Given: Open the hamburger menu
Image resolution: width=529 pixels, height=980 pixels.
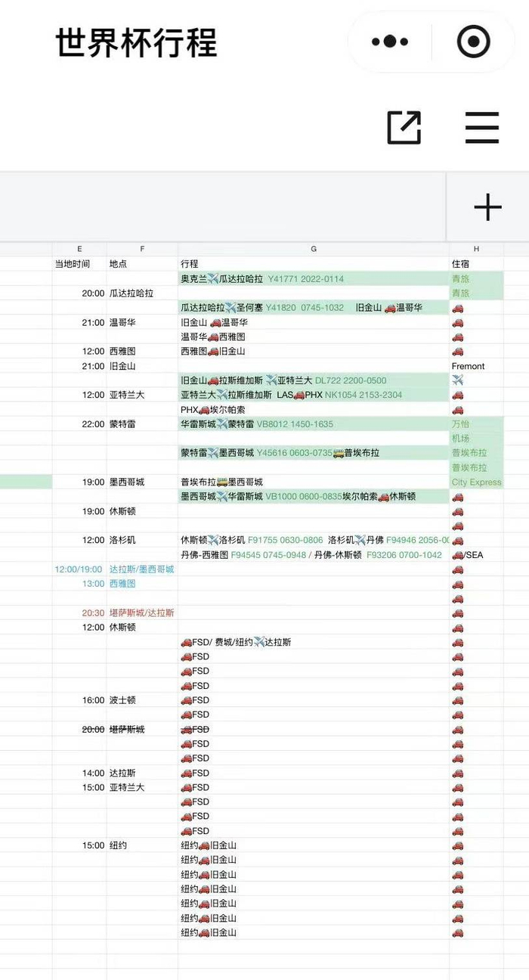Looking at the screenshot, I should coord(482,127).
